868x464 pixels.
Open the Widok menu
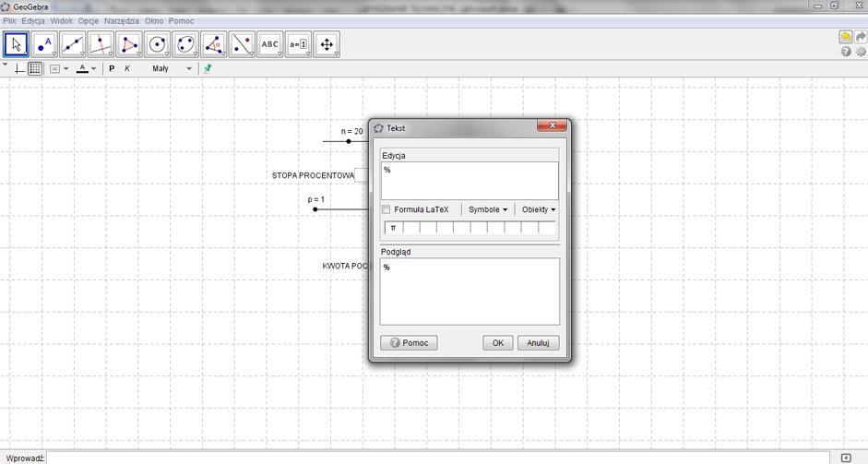(62, 21)
